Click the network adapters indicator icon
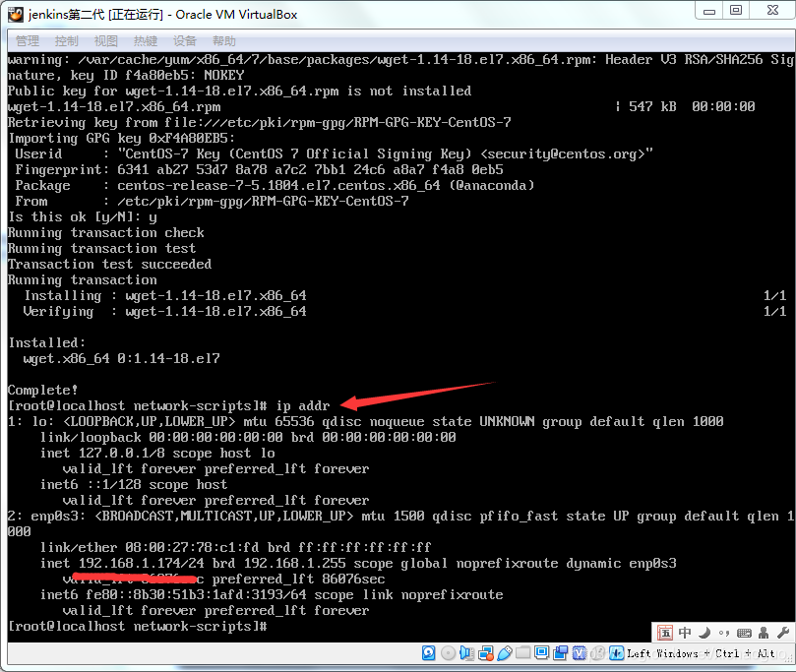 486,653
